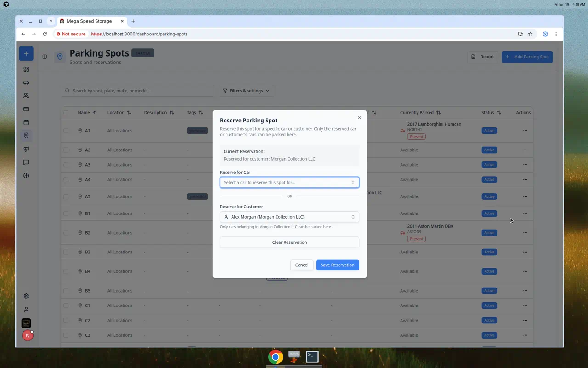Open the actions menu for row B1
The height and width of the screenshot is (368, 588).
tap(525, 213)
